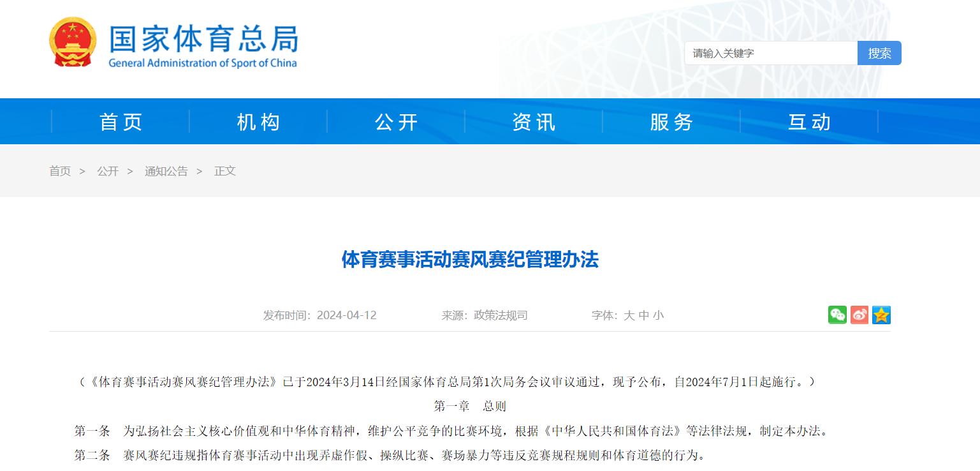Viewport: 980px width, 471px height.
Task: Click the national emblem logo
Action: point(72,42)
